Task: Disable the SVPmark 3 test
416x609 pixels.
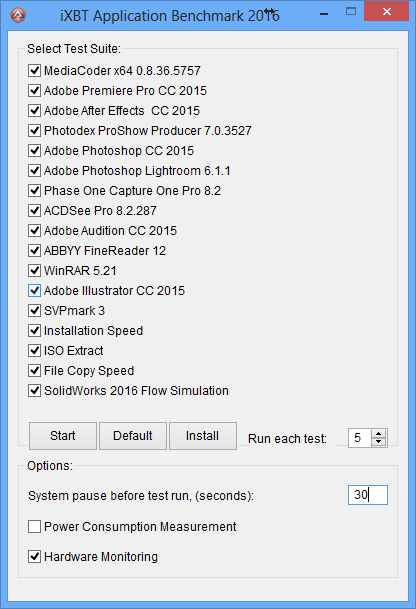Action: coord(34,311)
